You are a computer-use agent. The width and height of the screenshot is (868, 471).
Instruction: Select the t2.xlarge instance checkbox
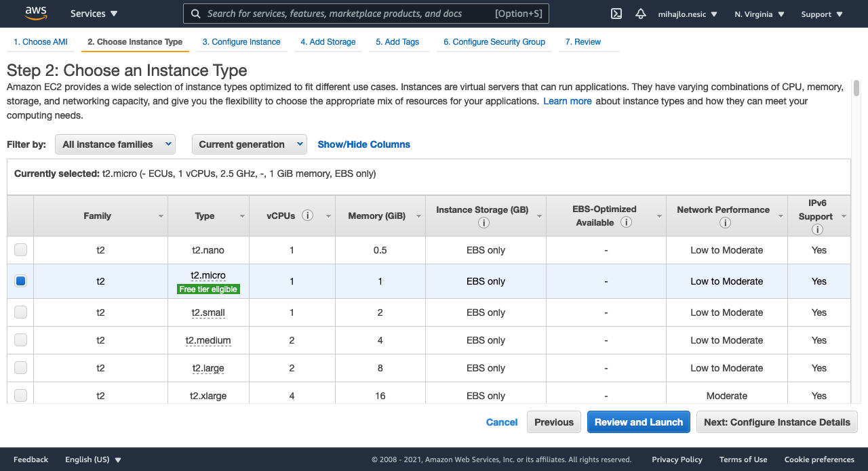20,396
